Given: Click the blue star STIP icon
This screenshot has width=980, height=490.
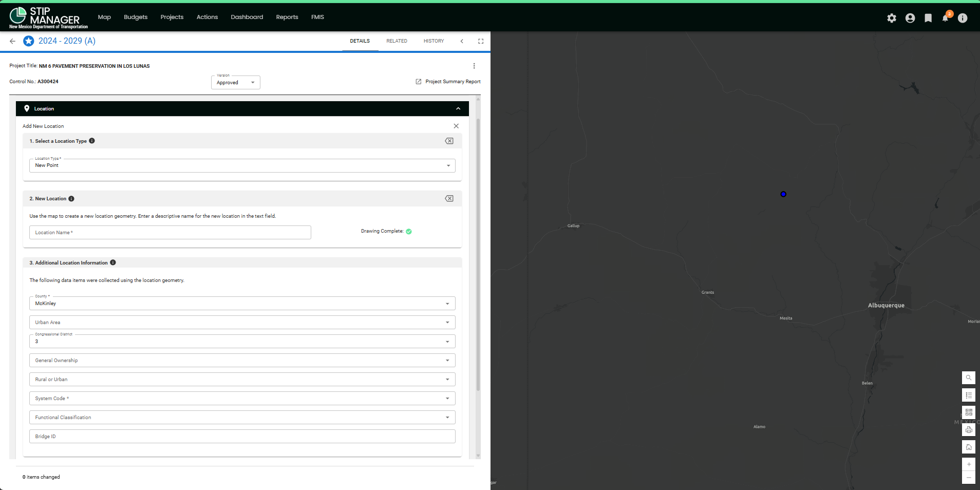Looking at the screenshot, I should 29,41.
